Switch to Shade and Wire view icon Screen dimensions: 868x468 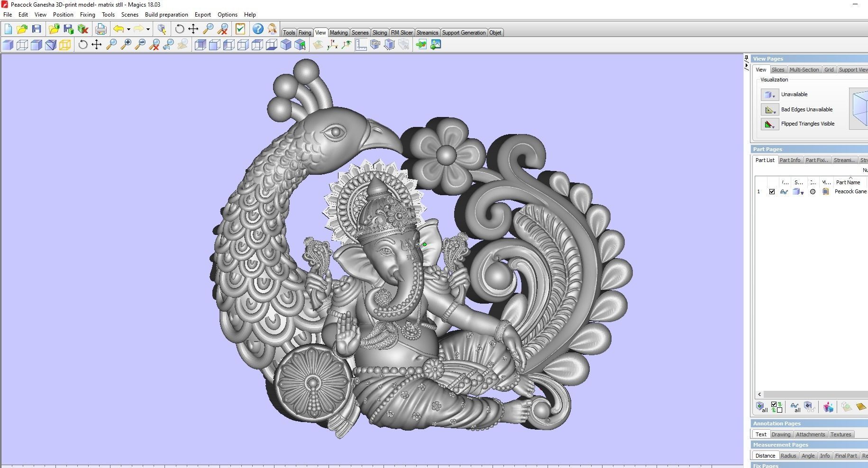(37, 45)
